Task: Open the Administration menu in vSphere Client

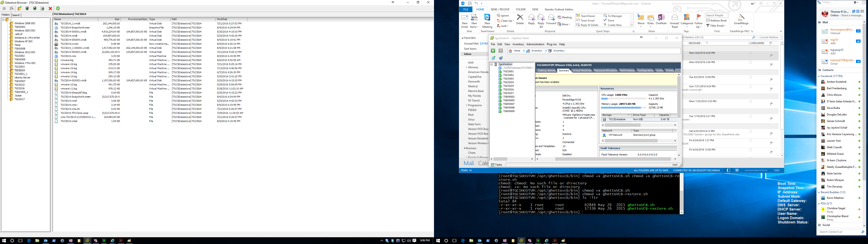Action: [x=535, y=45]
